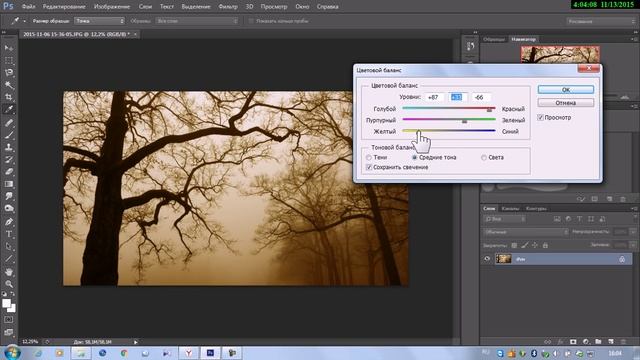Open the Изображение menu
This screenshot has height=360, width=640.
112,7
